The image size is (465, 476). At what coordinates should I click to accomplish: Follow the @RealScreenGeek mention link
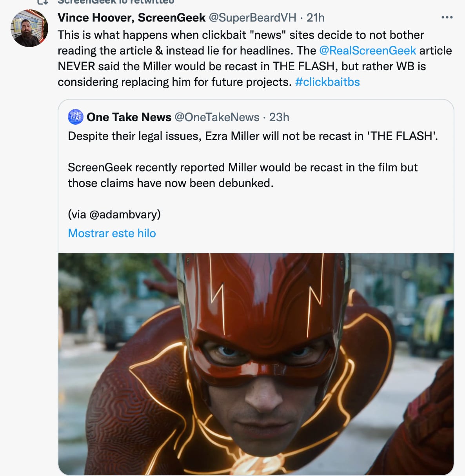367,51
